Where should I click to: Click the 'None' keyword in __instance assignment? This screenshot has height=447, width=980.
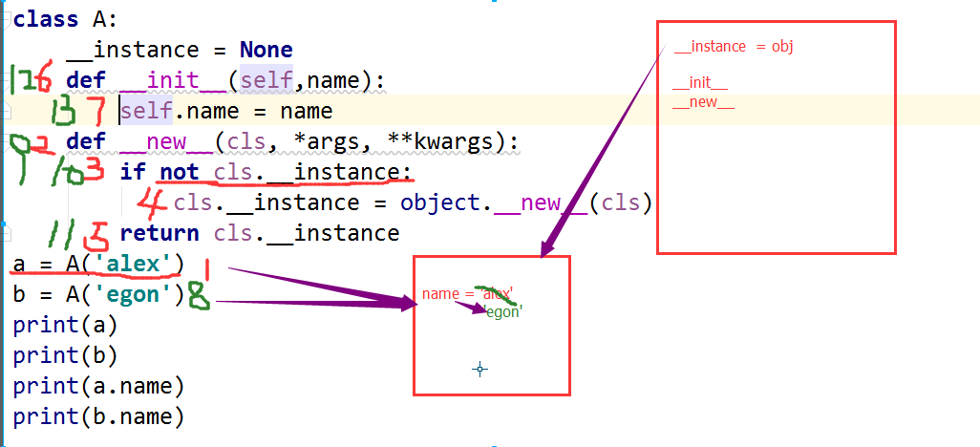click(x=266, y=50)
